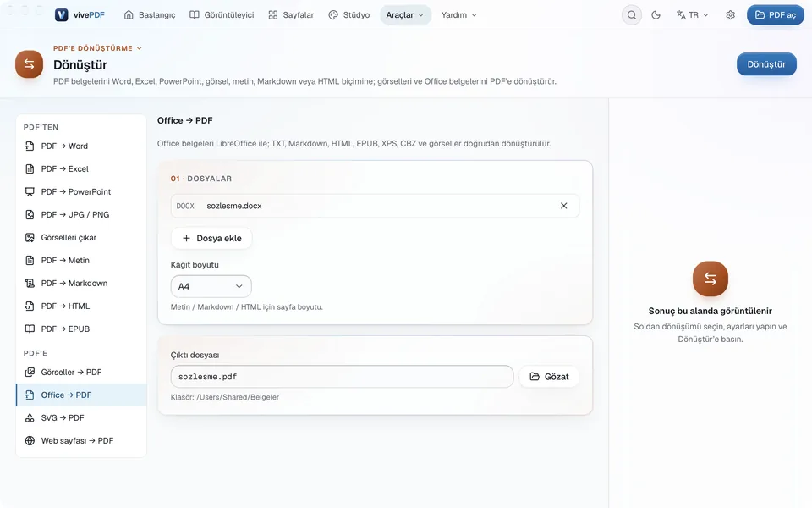Select Görselleri çıkar option
The width and height of the screenshot is (812, 508).
tap(81, 237)
